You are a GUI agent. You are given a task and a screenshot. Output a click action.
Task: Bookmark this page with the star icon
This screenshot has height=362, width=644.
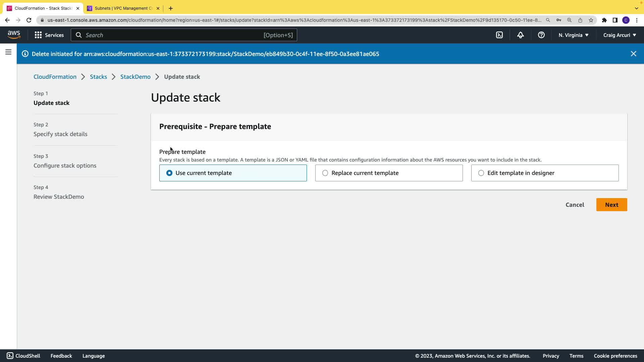591,20
